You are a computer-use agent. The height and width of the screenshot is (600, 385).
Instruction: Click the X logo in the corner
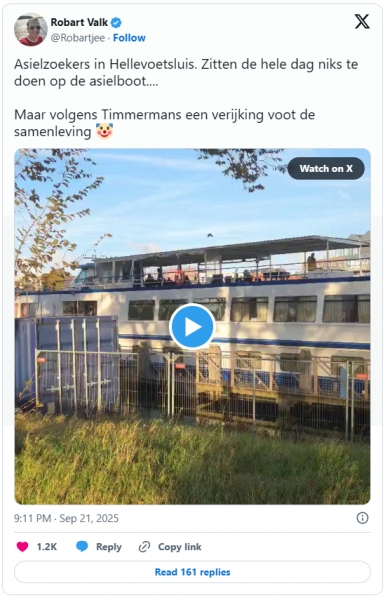click(362, 21)
